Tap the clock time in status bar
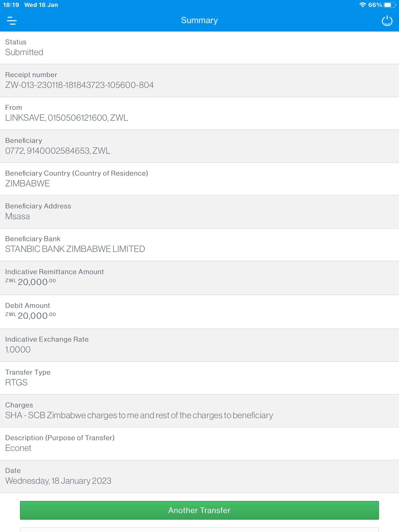Screen dimensions: 399x532 click(11, 5)
